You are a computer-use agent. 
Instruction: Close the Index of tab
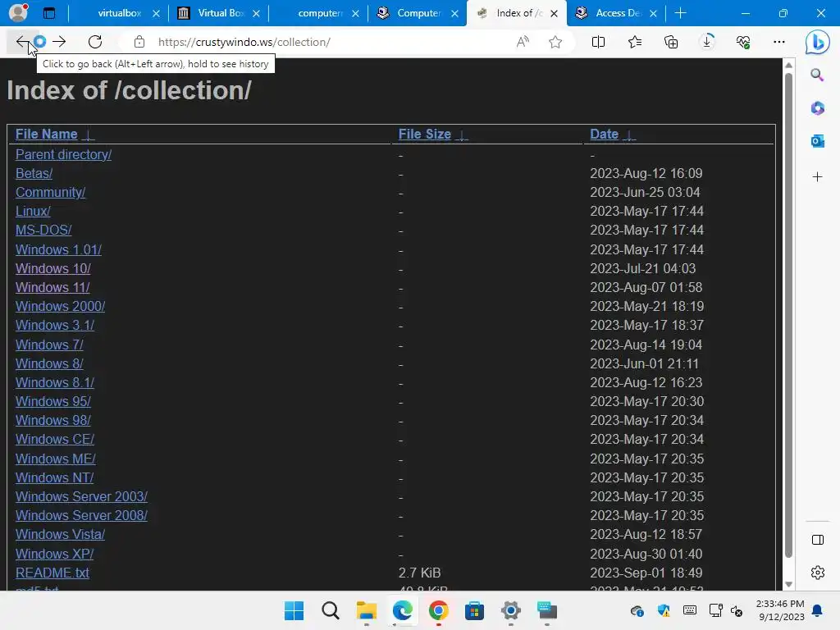(555, 13)
